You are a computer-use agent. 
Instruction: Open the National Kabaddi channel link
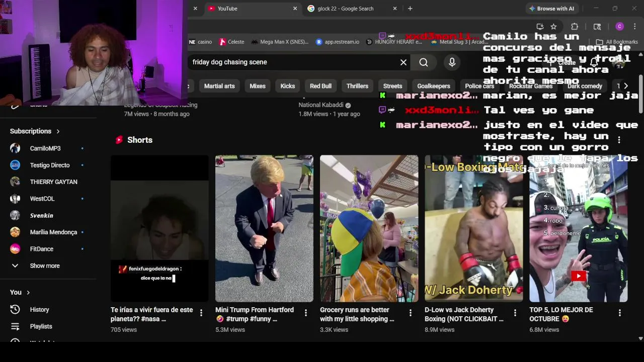pyautogui.click(x=321, y=105)
